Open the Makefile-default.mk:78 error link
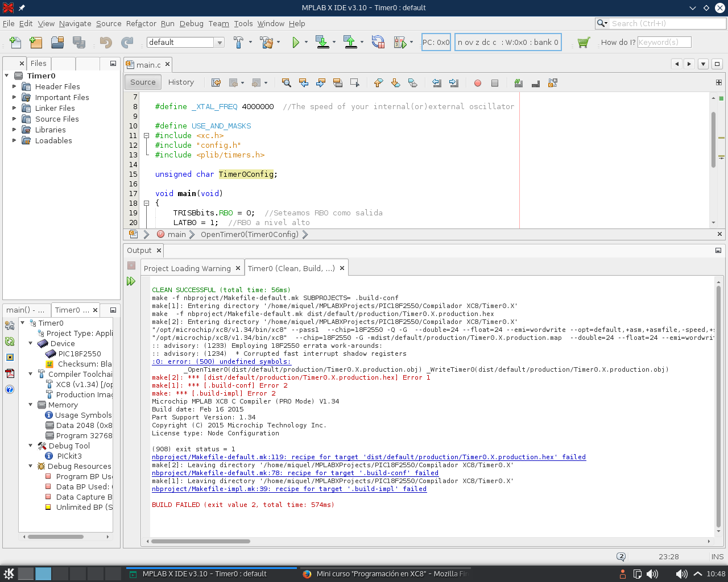This screenshot has height=582, width=728. (295, 473)
